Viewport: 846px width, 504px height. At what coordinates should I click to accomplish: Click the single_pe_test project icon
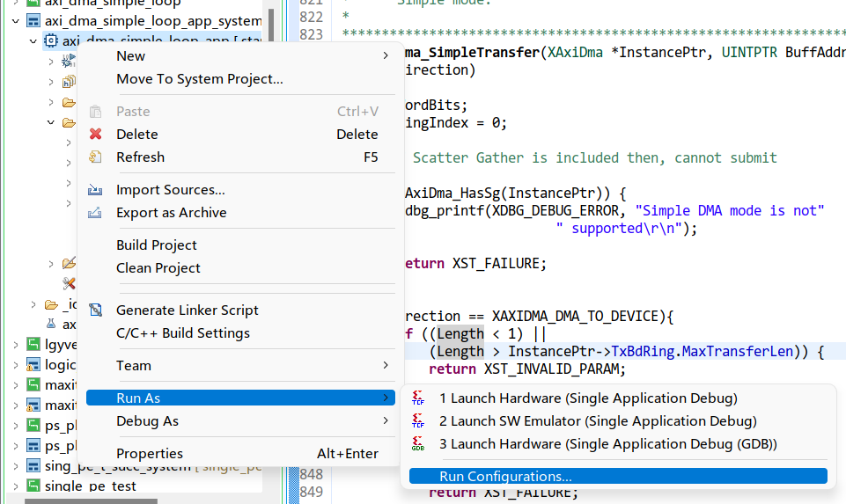pos(33,486)
